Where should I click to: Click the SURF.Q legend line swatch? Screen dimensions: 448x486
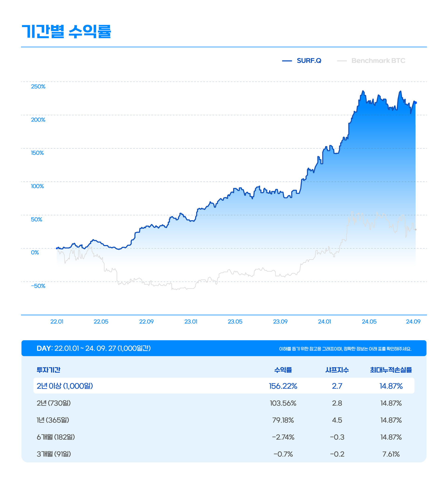click(x=287, y=61)
